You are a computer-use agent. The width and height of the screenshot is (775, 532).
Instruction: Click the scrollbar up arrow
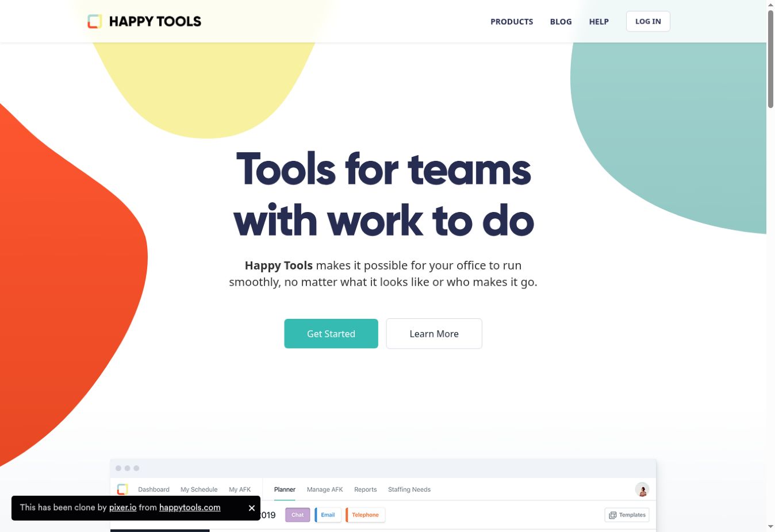click(770, 5)
